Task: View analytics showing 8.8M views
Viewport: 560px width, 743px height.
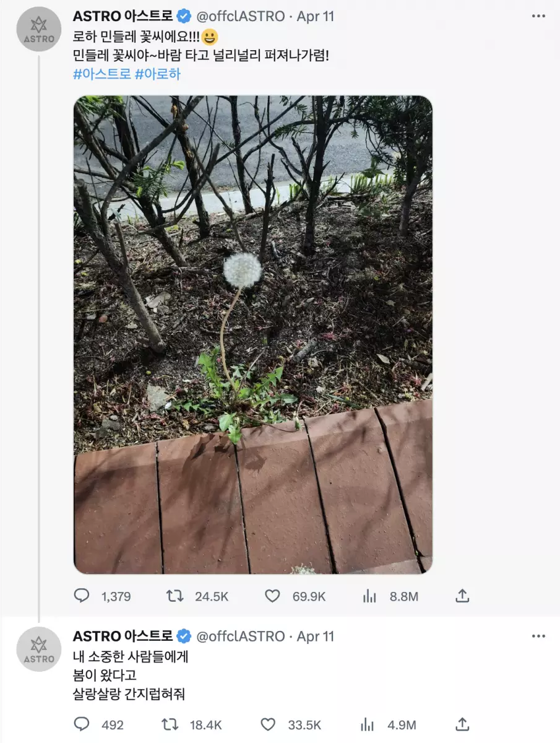Action: tap(369, 596)
